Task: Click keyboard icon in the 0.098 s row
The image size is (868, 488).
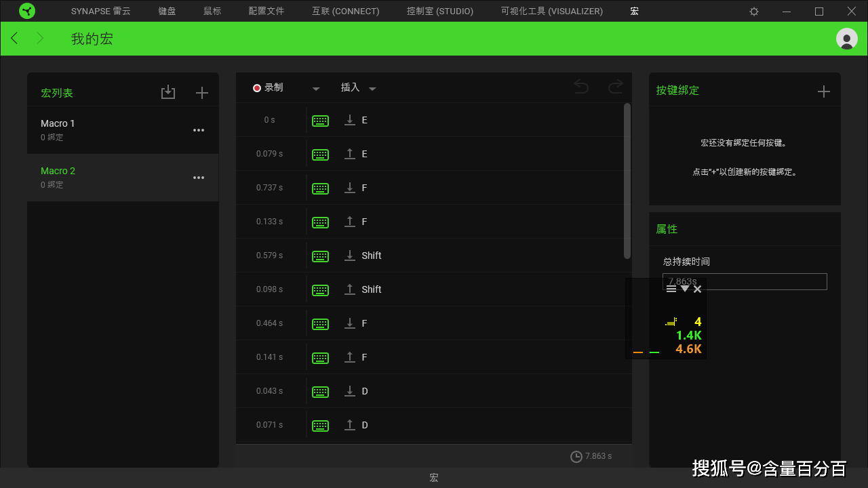Action: click(320, 290)
